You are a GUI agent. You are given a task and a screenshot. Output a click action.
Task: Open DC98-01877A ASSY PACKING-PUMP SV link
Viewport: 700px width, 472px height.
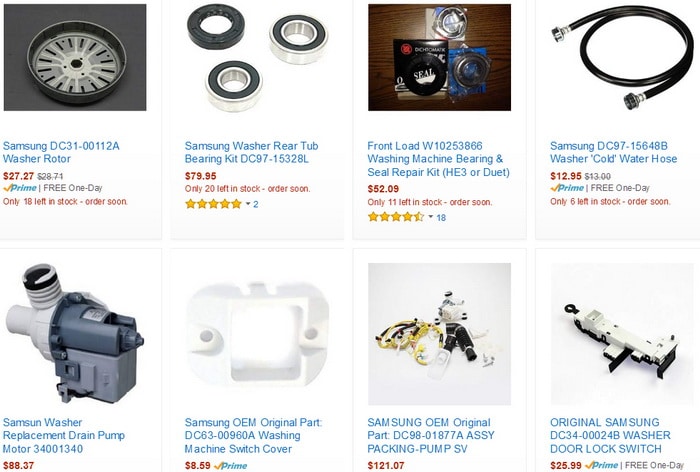point(431,435)
